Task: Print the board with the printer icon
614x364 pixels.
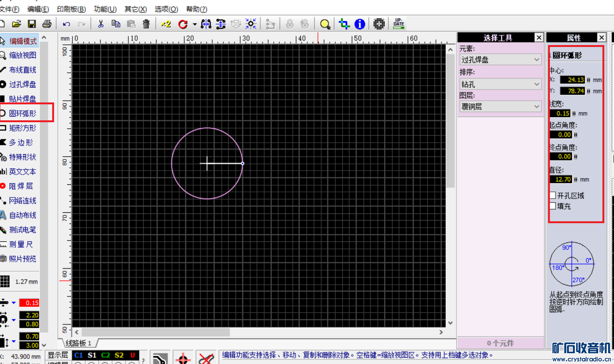Action: tap(47, 24)
